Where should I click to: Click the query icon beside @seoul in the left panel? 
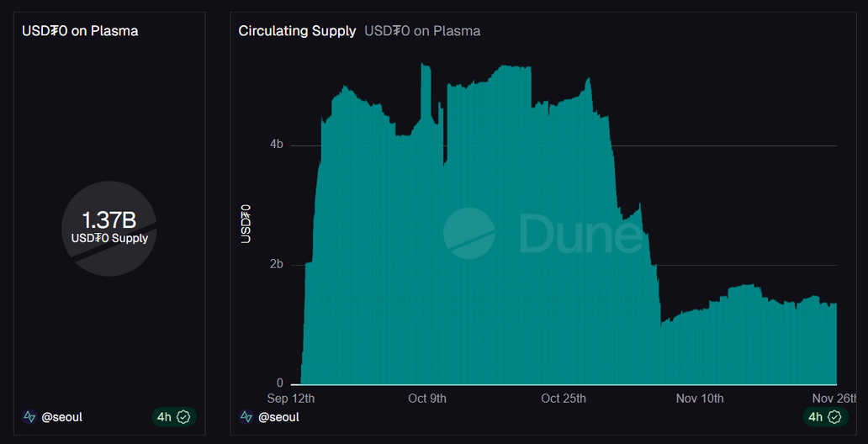coord(30,417)
